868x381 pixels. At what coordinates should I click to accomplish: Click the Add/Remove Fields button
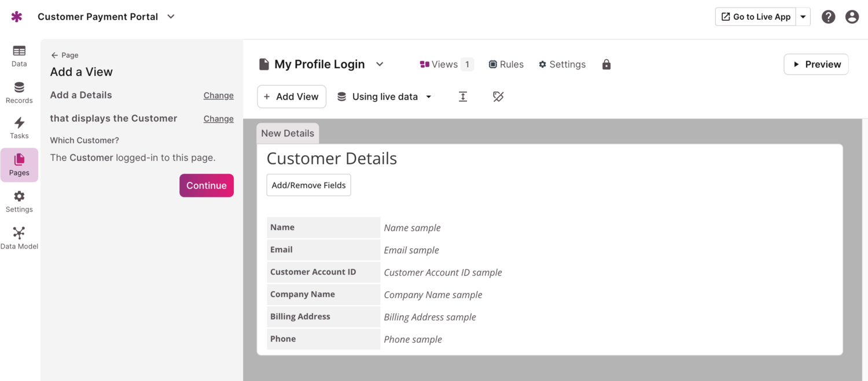pos(308,185)
